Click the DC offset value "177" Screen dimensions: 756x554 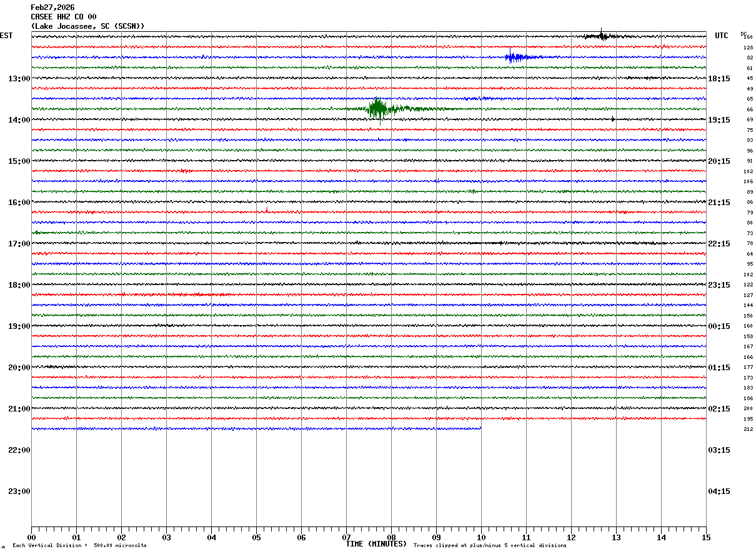click(x=748, y=367)
